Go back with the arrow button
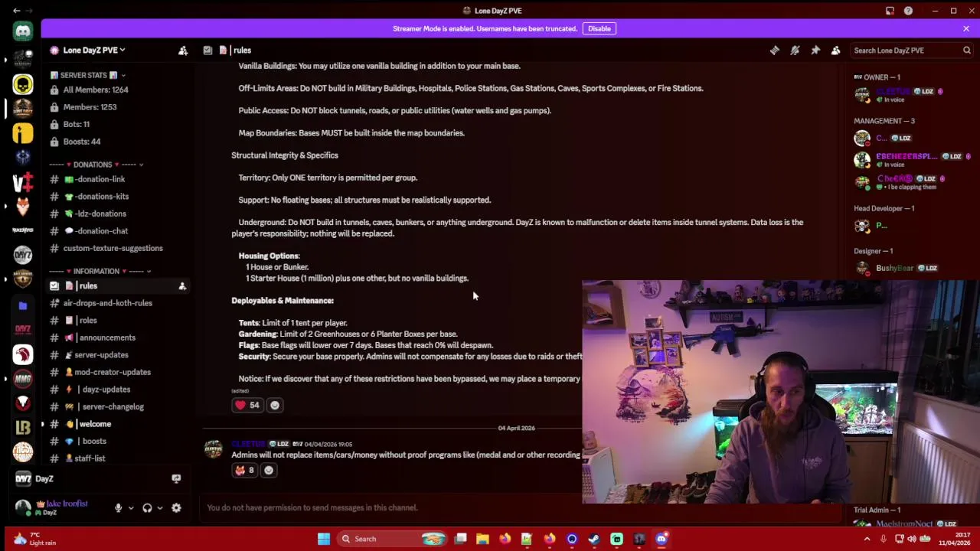 [x=17, y=11]
